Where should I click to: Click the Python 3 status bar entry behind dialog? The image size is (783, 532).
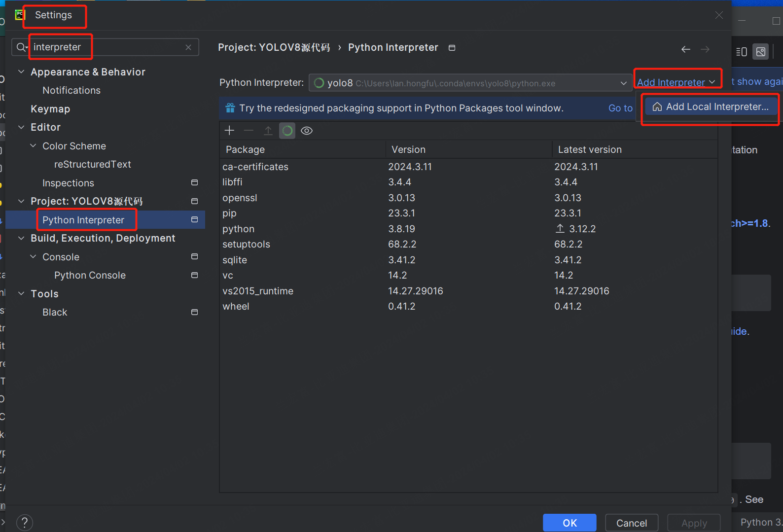point(761,522)
